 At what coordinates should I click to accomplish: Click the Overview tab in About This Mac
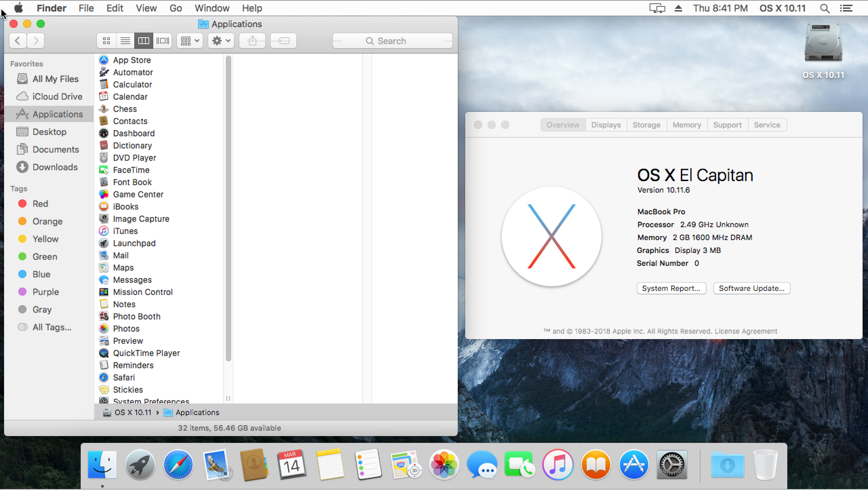click(563, 124)
